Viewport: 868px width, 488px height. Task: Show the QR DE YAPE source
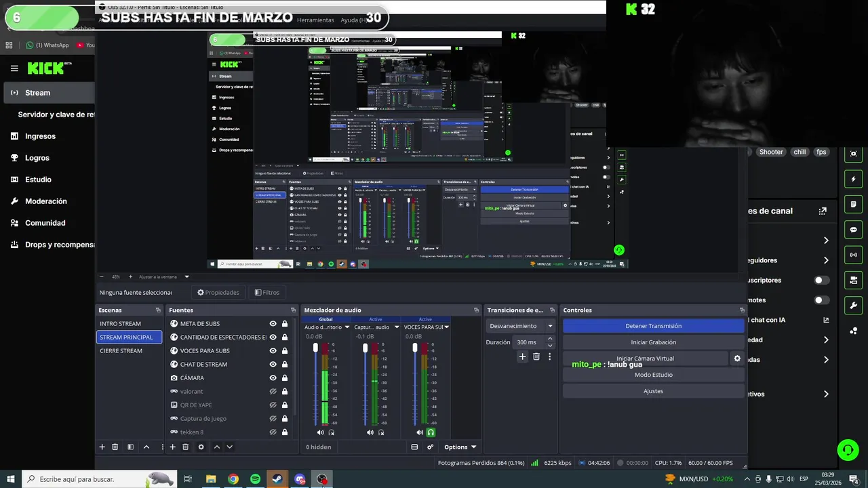click(x=273, y=405)
